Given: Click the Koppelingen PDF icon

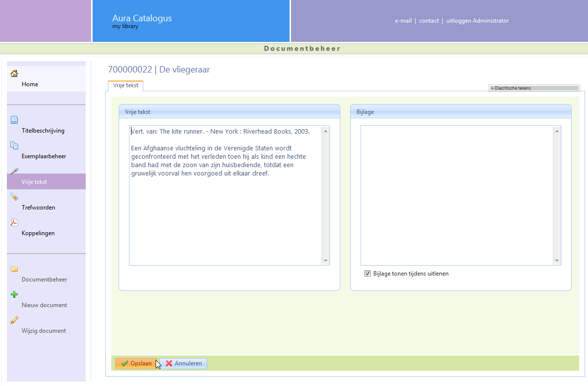Looking at the screenshot, I should (x=14, y=222).
